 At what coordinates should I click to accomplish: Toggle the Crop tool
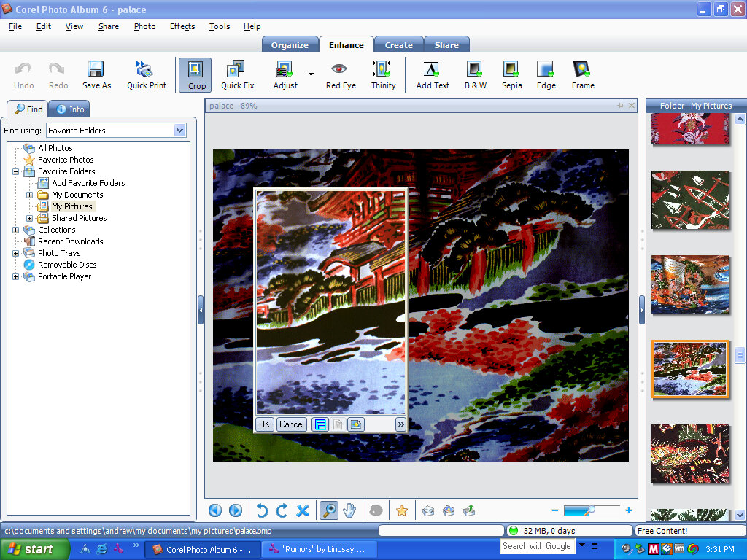196,75
